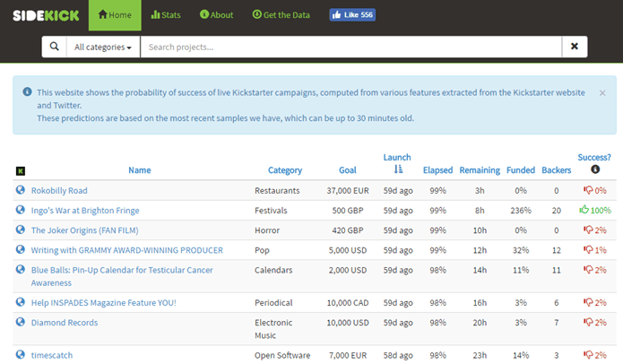
Task: Open the Rokobilly Road project
Action: pyautogui.click(x=59, y=191)
